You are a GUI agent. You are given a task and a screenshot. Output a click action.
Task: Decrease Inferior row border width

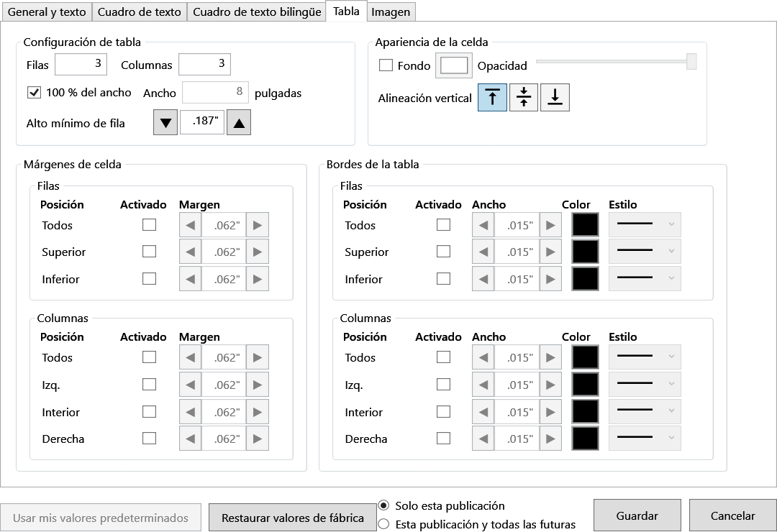click(x=483, y=279)
